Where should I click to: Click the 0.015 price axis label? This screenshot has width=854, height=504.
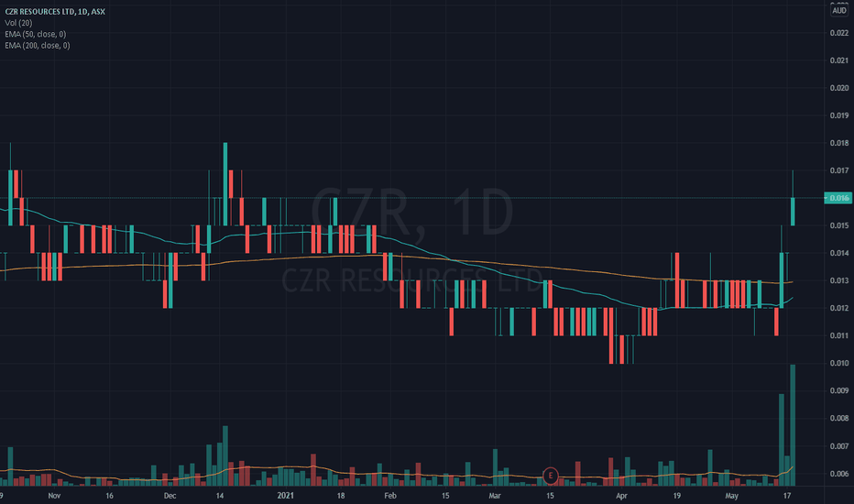coord(838,225)
